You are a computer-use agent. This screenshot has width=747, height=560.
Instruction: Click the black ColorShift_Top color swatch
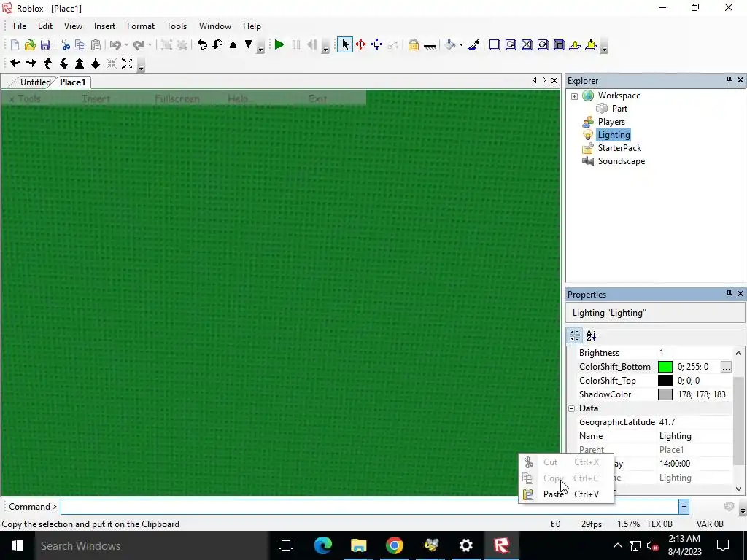click(x=665, y=381)
